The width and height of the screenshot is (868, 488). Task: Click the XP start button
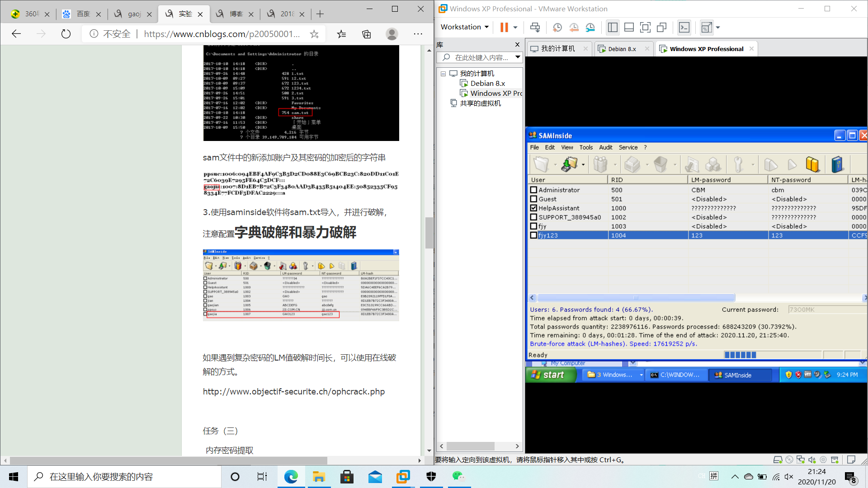[548, 375]
